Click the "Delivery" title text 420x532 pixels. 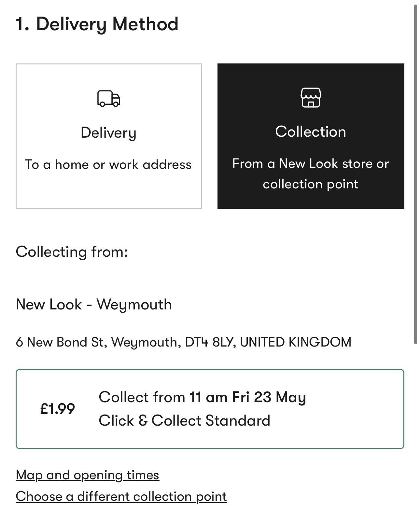coord(109,133)
